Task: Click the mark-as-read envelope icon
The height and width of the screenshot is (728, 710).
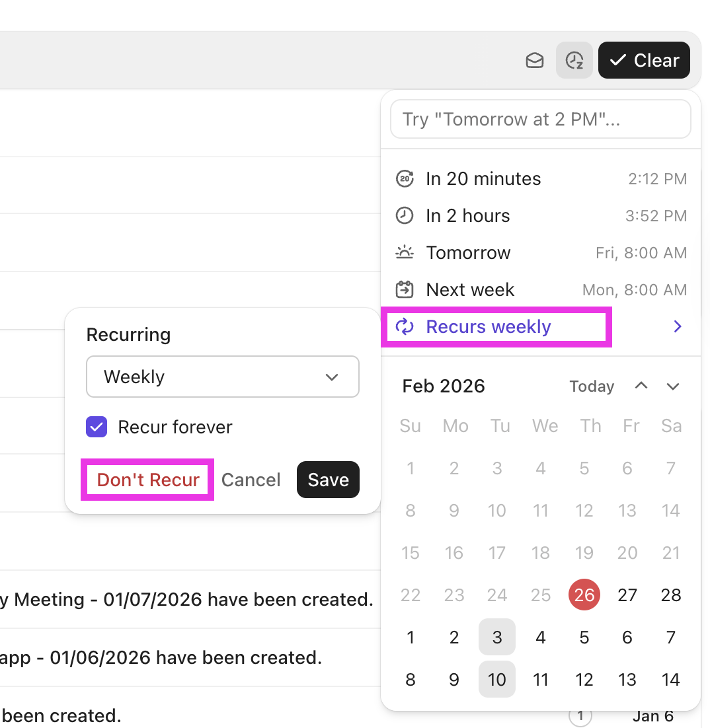Action: coord(535,61)
